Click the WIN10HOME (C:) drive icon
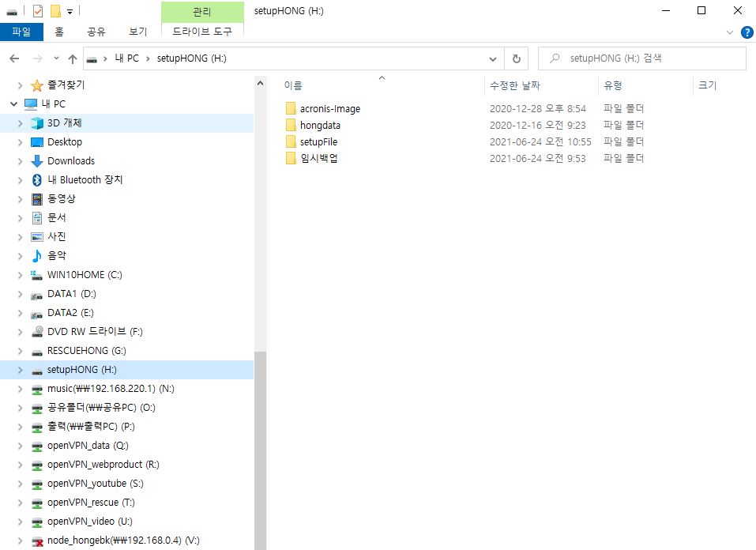The width and height of the screenshot is (756, 550). coord(36,275)
